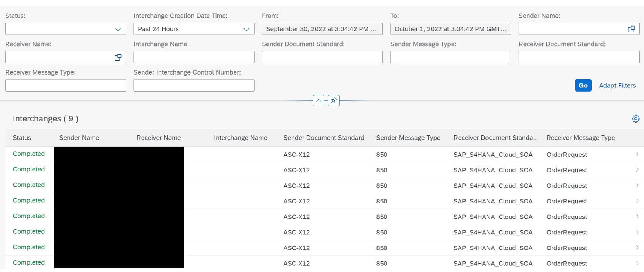Click Receiver Message Type input field
The width and height of the screenshot is (644, 272).
pyautogui.click(x=65, y=85)
